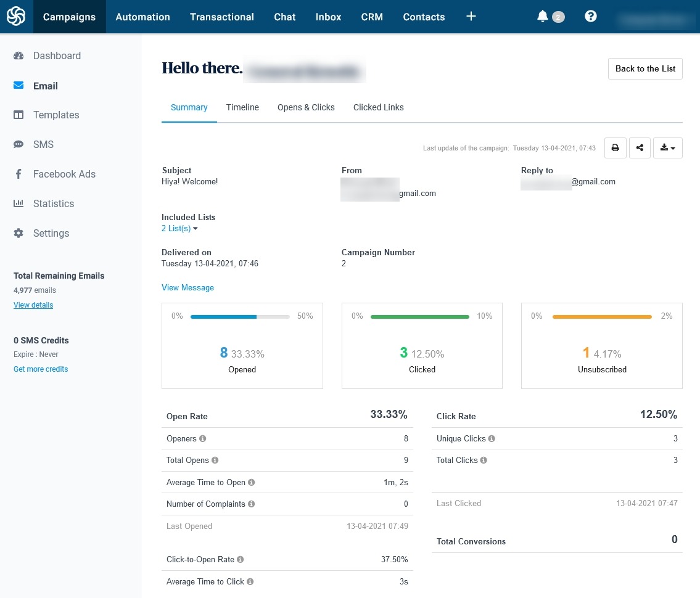Print the campaign report

coord(615,148)
